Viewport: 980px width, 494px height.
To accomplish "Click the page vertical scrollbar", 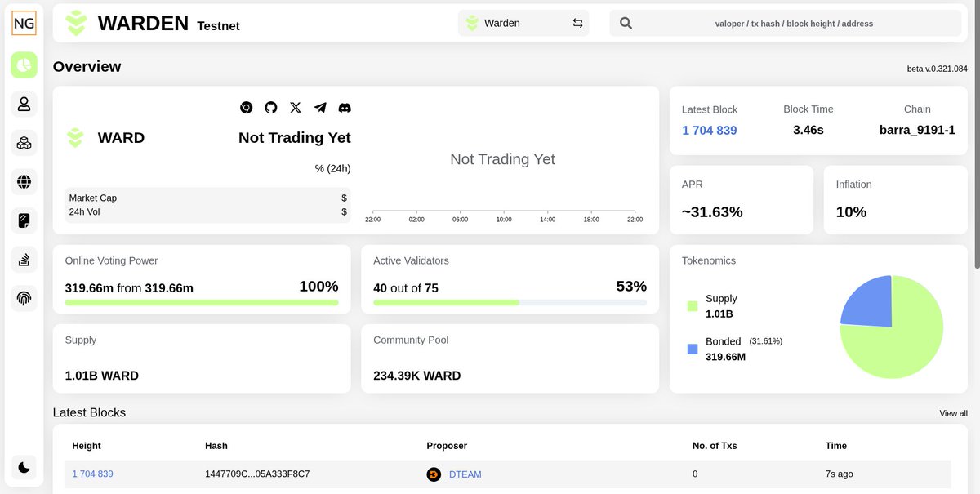I will pos(977,135).
